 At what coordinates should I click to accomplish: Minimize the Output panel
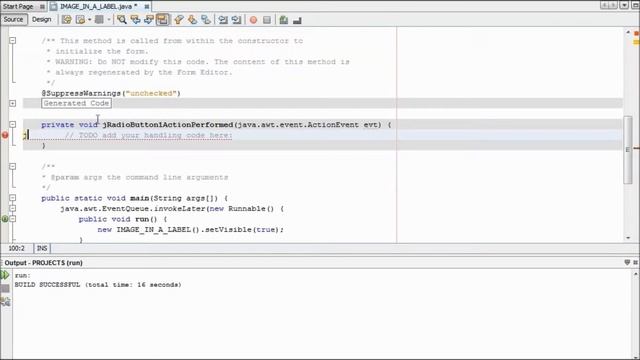pos(627,262)
